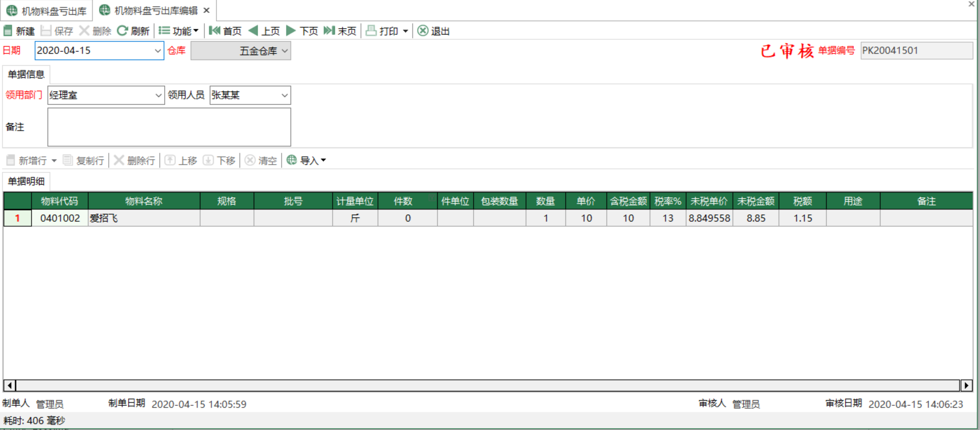The height and width of the screenshot is (430, 980).
Task: Click the 包装数量 column header
Action: point(499,201)
